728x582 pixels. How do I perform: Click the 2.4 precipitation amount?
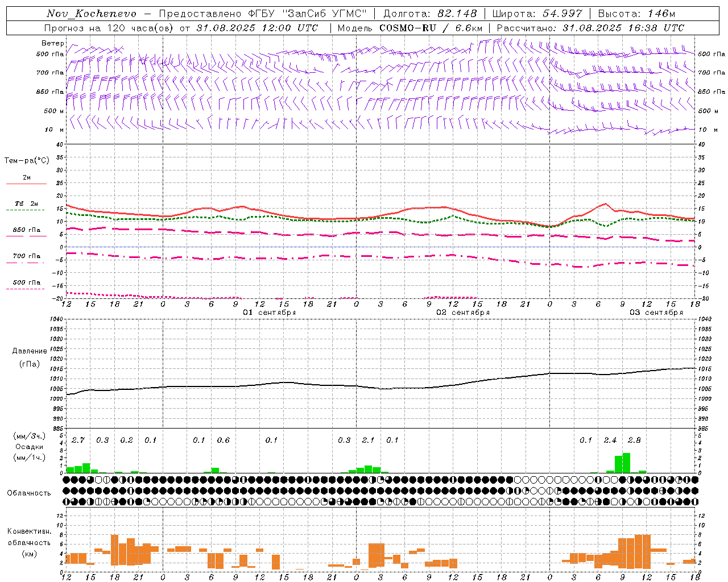click(610, 440)
